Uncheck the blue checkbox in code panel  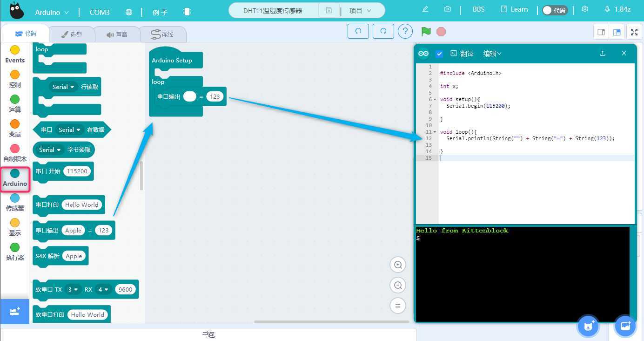coord(439,54)
